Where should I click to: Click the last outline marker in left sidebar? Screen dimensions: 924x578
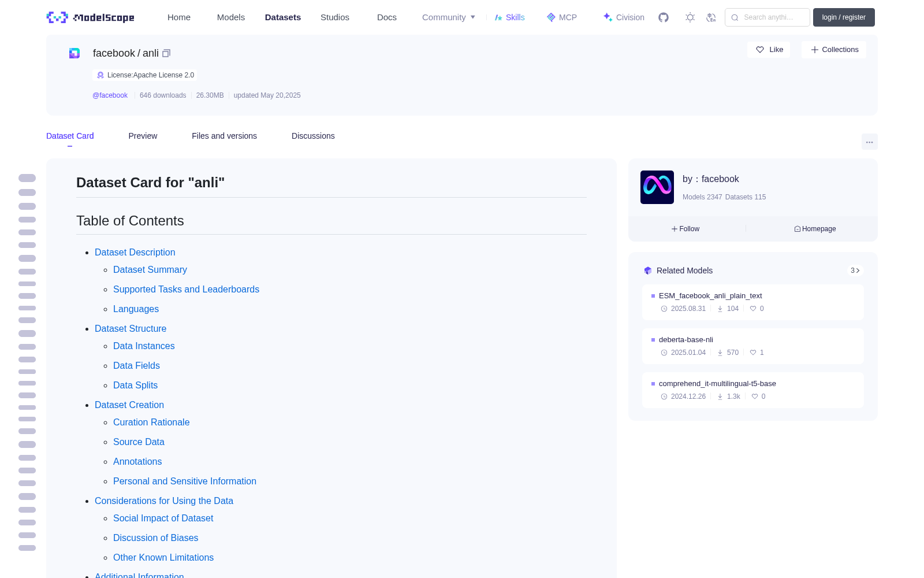(27, 548)
